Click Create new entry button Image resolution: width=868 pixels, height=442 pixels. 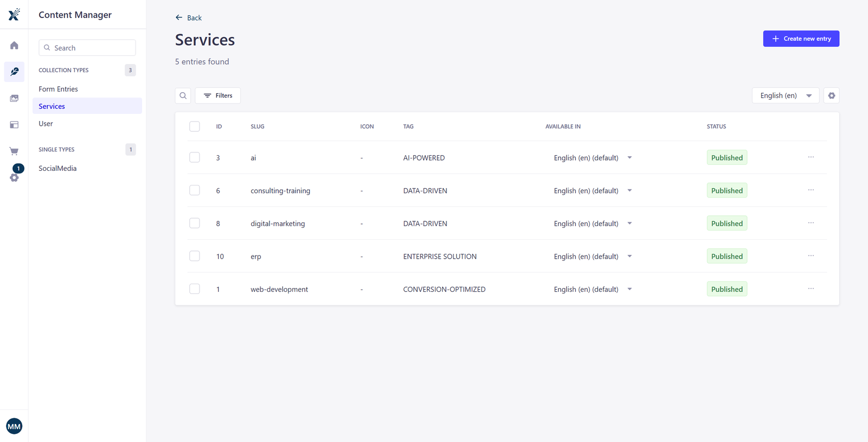[801, 39]
